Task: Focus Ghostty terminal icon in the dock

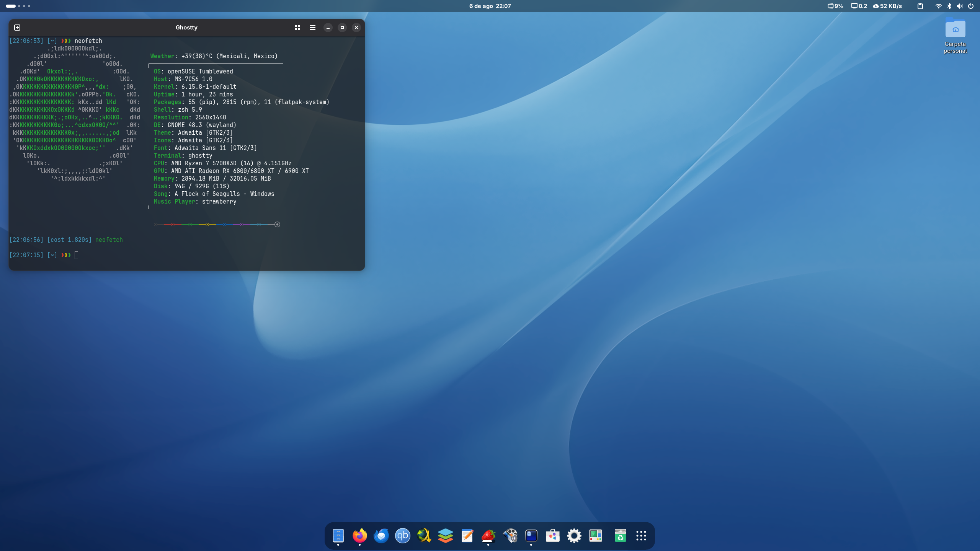Action: pyautogui.click(x=531, y=536)
